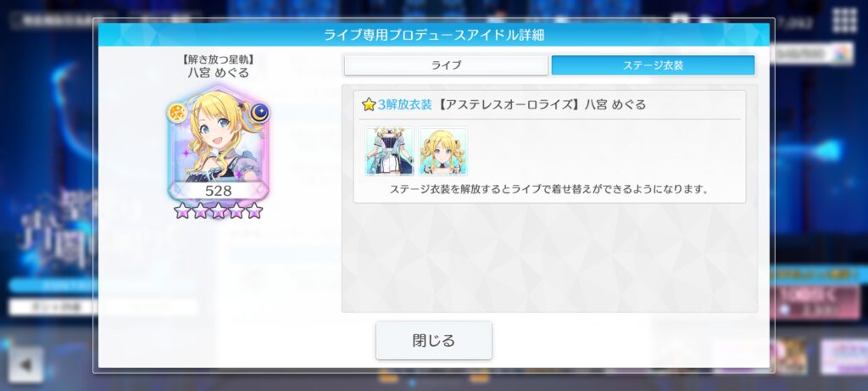Click the 【アステレスオーロライズ】八宮 めぐる costume title
Screen dimensions: 868x391
[541, 104]
